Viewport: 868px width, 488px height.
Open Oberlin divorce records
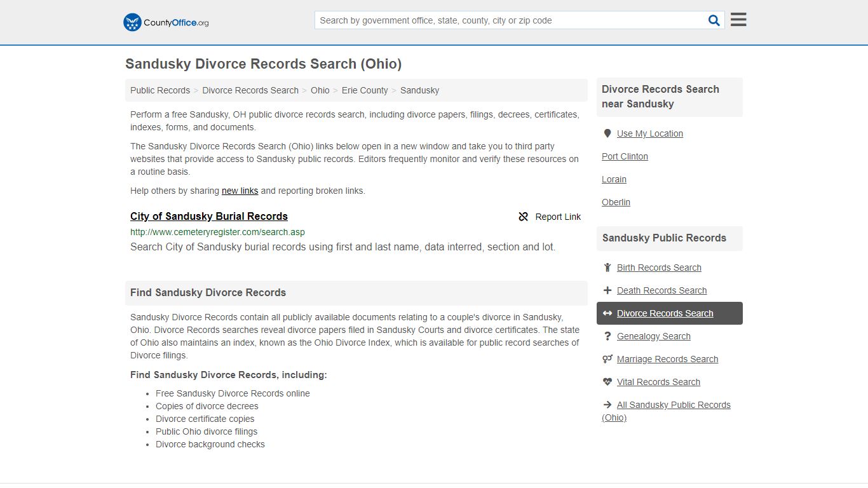[x=616, y=202]
